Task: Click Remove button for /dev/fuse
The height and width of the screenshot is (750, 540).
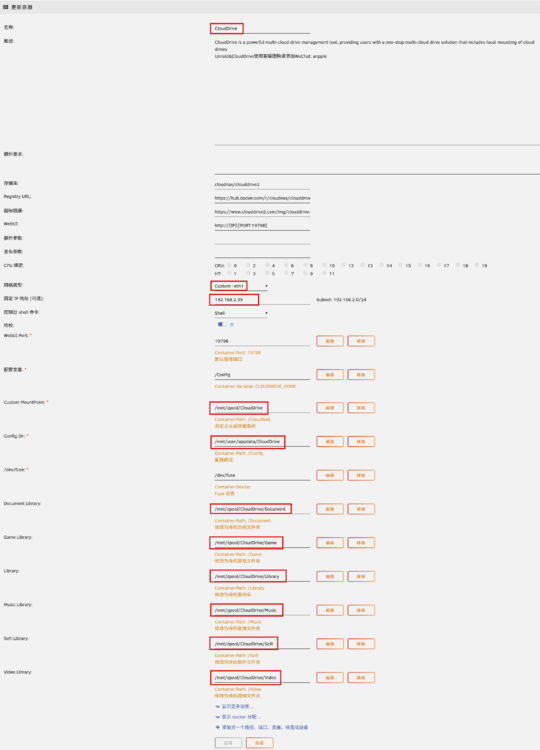Action: [x=361, y=475]
